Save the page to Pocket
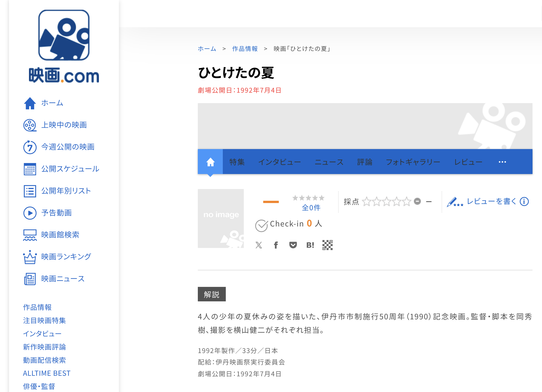 point(293,245)
